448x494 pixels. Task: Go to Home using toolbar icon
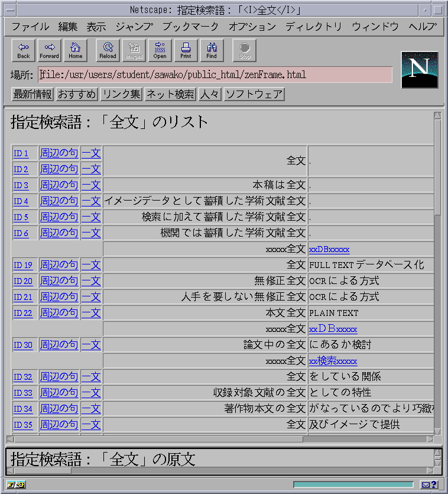(76, 50)
